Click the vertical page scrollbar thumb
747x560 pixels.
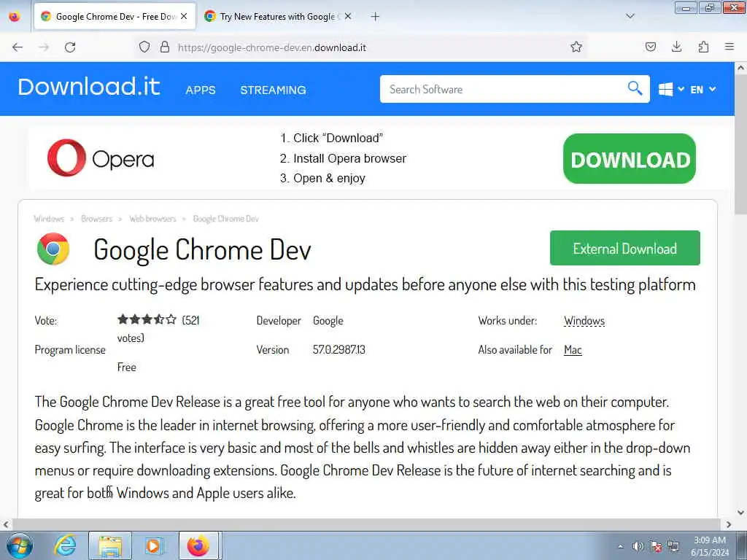(x=741, y=145)
